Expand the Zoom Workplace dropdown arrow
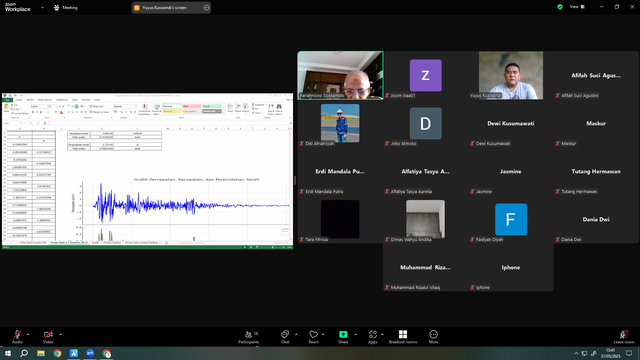The width and height of the screenshot is (640, 360). coord(42,7)
